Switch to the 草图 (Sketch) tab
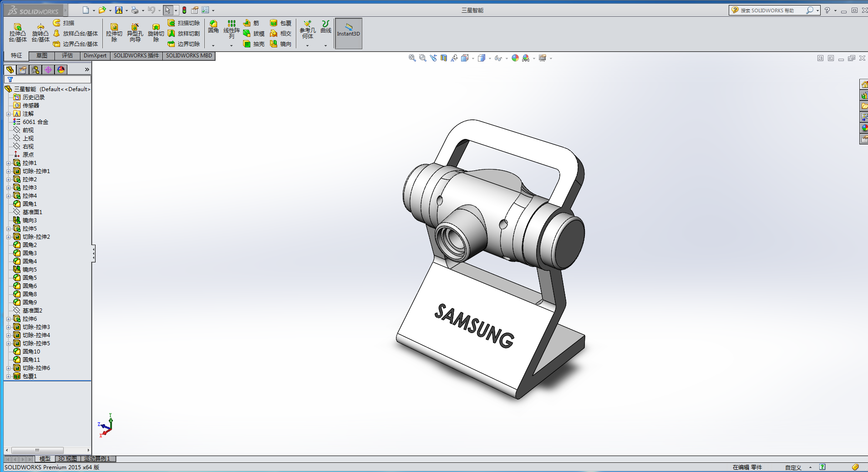This screenshot has height=472, width=868. [42, 56]
